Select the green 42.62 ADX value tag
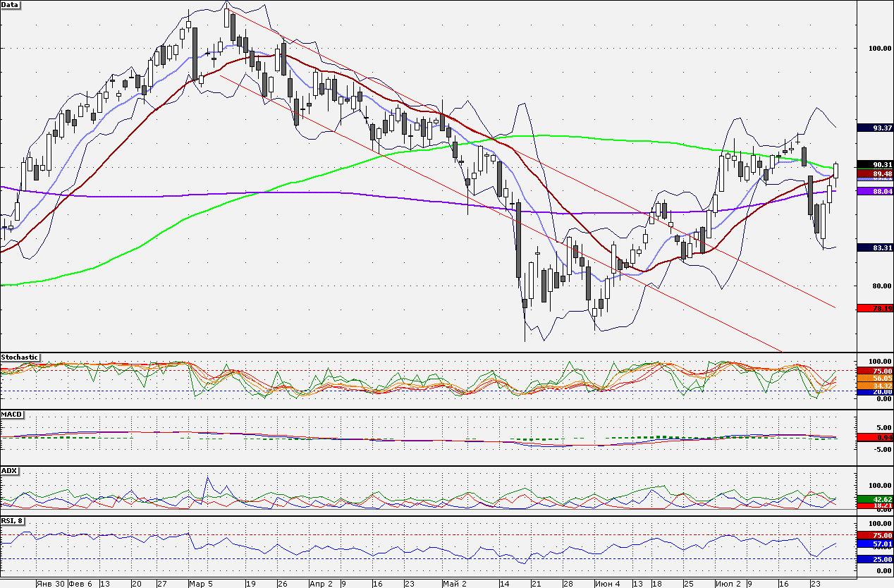Screen dimensions: 894x588 (x=873, y=499)
